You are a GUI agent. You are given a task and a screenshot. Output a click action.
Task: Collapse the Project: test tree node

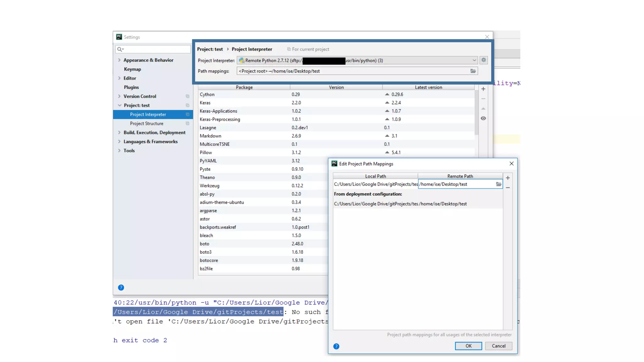(x=119, y=105)
